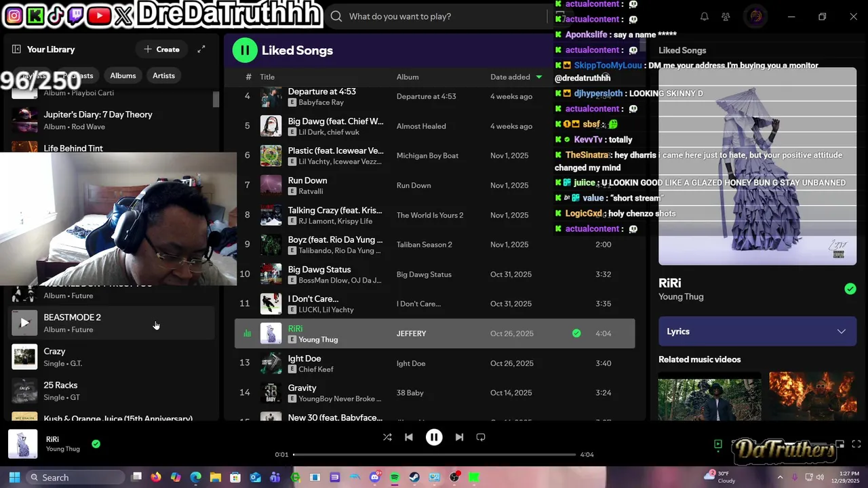
Task: Select Big Dawg Status track
Action: pyautogui.click(x=435, y=274)
